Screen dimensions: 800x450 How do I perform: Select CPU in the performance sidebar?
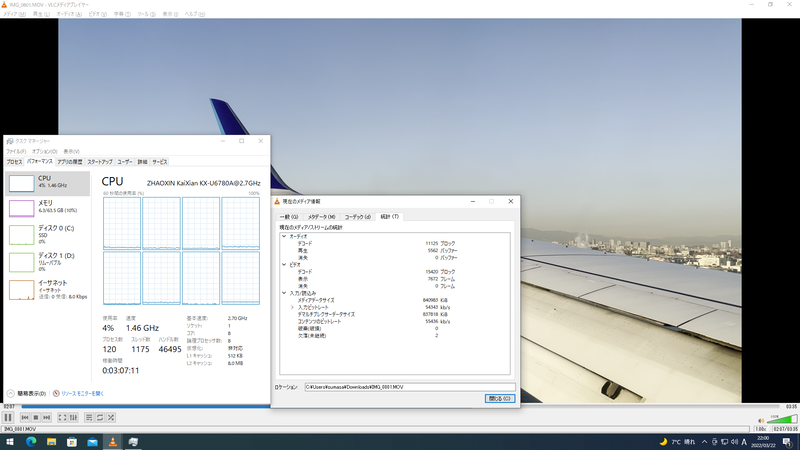click(x=47, y=183)
